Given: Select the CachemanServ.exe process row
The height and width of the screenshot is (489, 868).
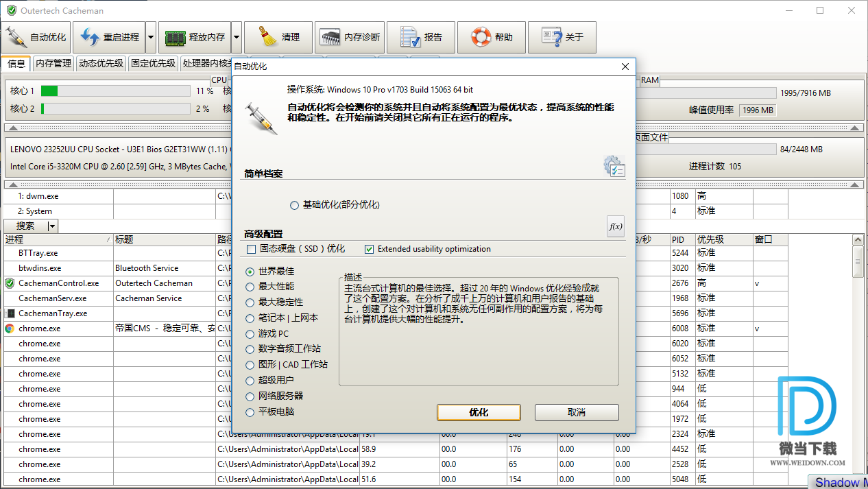Looking at the screenshot, I should point(396,298).
